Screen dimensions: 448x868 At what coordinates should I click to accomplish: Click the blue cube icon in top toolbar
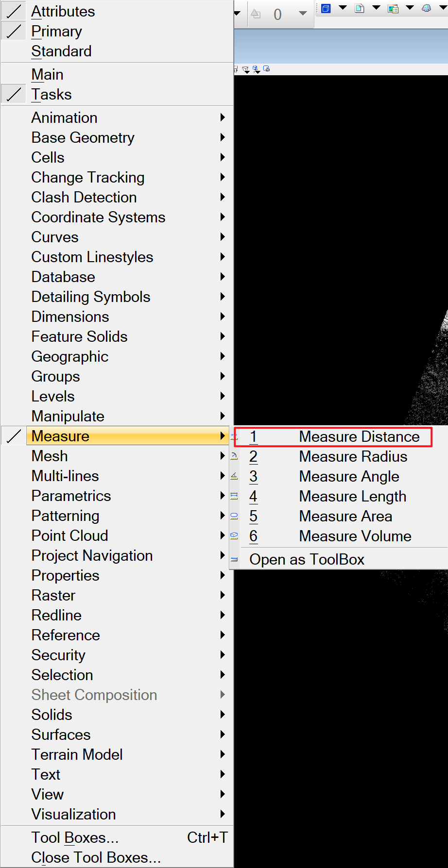[x=326, y=8]
